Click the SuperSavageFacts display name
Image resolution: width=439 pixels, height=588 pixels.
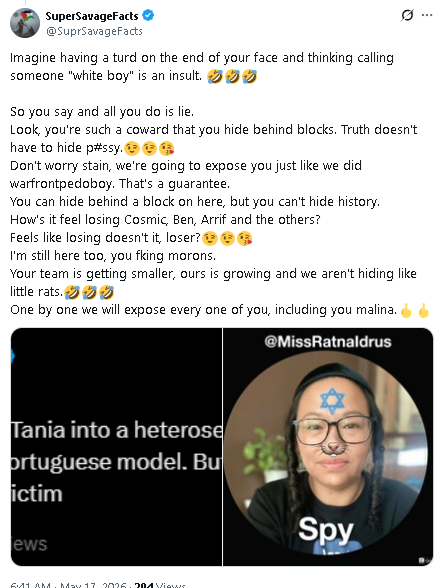tap(92, 16)
